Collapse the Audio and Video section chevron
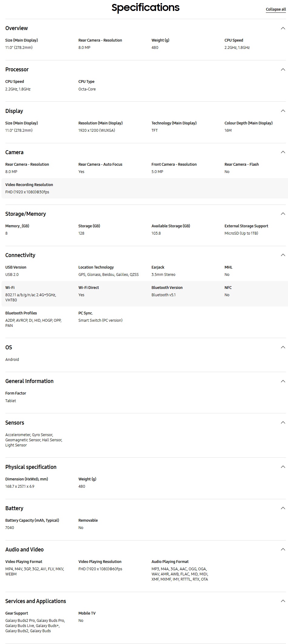The image size is (288, 644). point(283,549)
